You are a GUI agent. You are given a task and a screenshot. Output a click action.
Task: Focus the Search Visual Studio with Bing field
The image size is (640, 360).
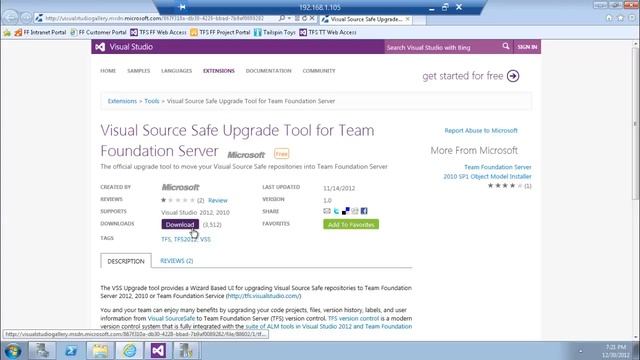click(442, 47)
